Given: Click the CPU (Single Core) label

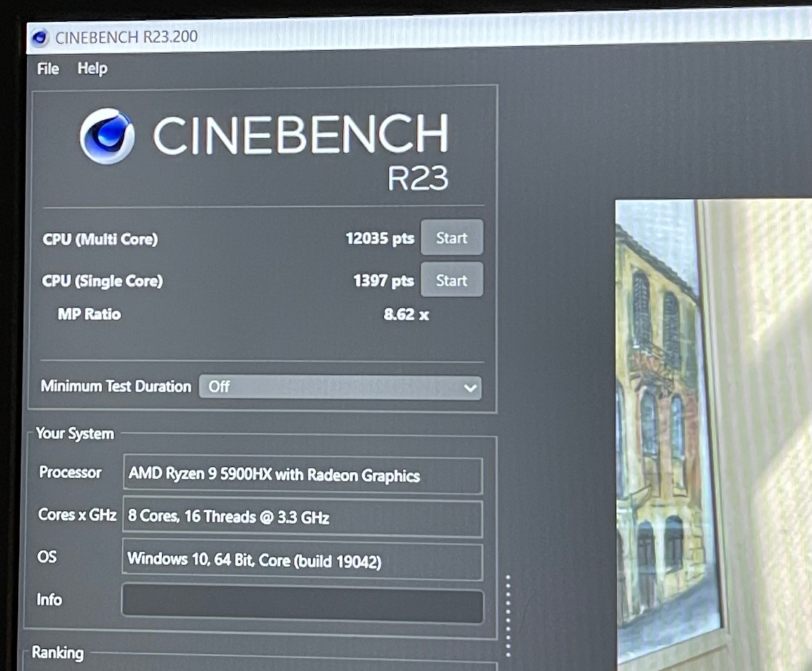Looking at the screenshot, I should coord(103,281).
